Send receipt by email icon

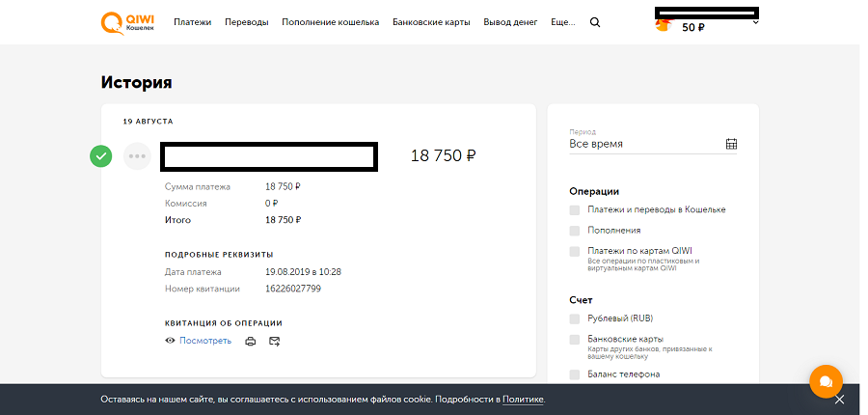click(275, 342)
